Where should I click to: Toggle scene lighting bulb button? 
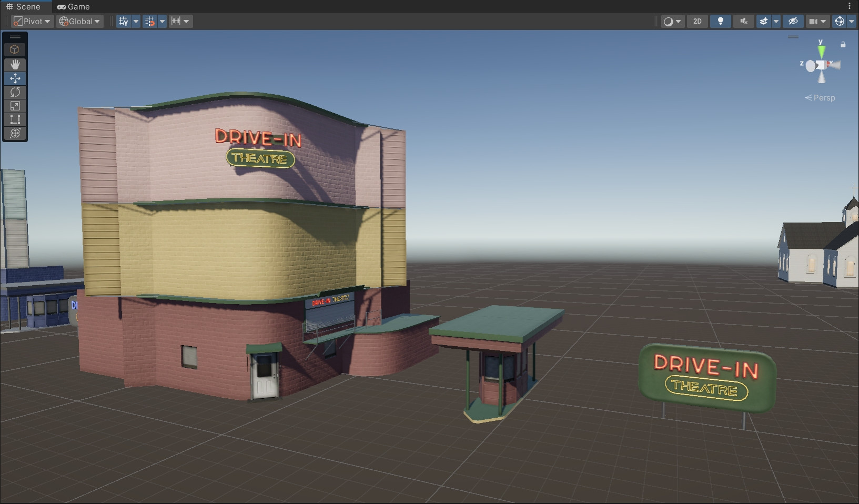720,21
